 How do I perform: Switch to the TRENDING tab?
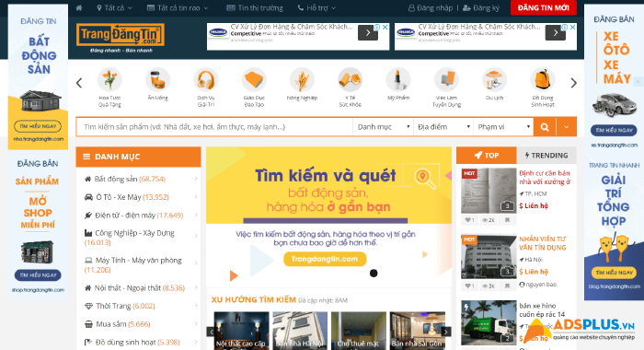click(x=546, y=156)
